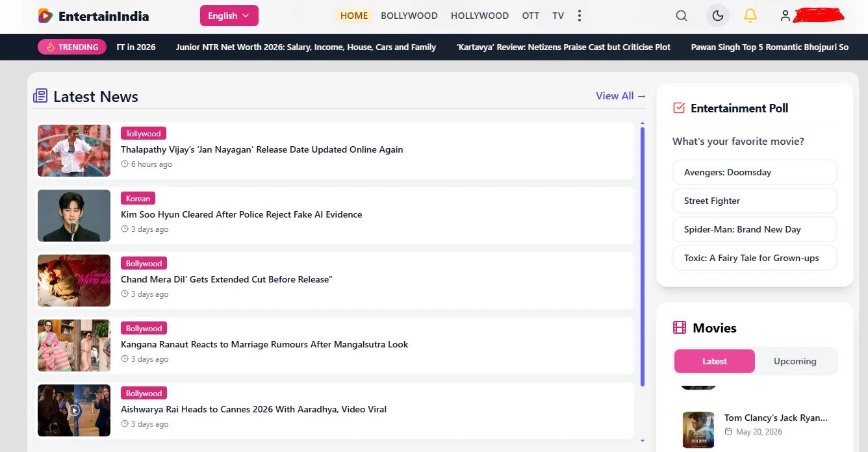Open Pawan Singh Top 5 Romantic Bhojpuri headline
Image resolution: width=868 pixels, height=452 pixels.
point(770,47)
